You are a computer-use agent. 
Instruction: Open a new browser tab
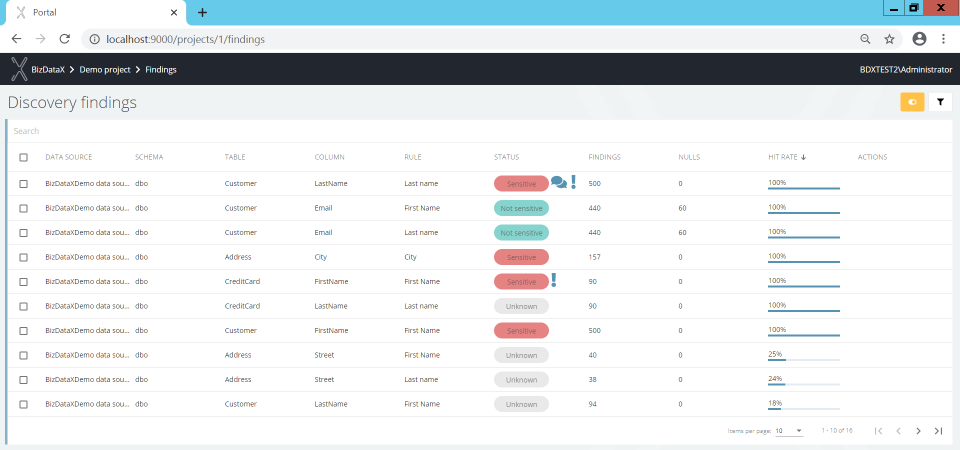pyautogui.click(x=203, y=12)
